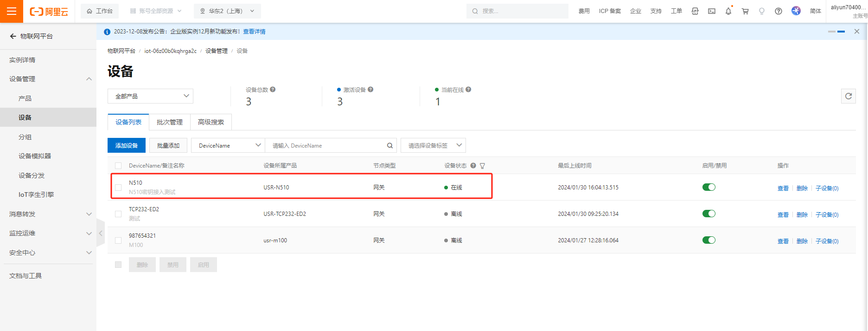Click the help question mark icon
The width and height of the screenshot is (868, 331).
[x=779, y=11]
